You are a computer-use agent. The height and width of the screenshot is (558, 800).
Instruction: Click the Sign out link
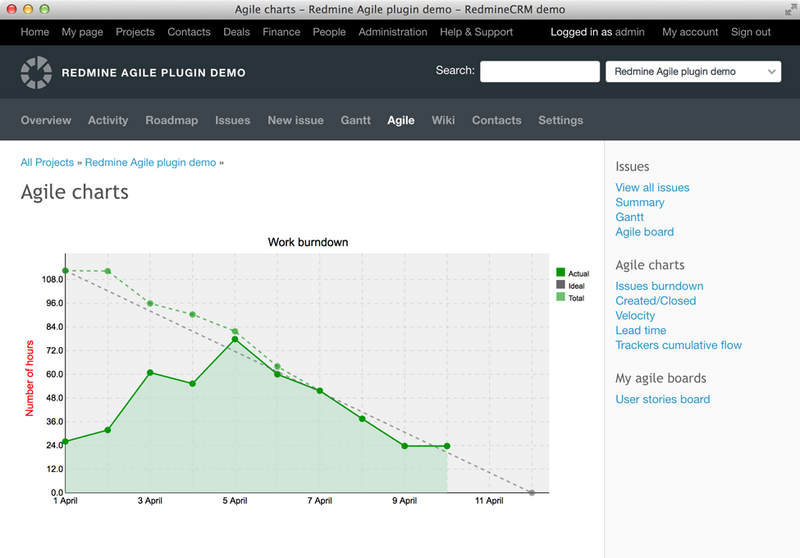pyautogui.click(x=750, y=32)
